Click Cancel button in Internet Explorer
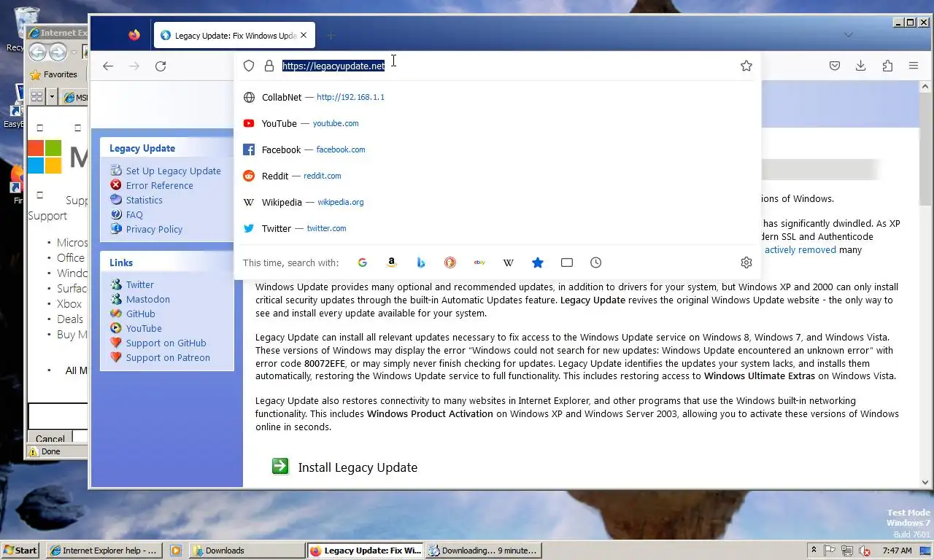934x560 pixels. point(50,438)
